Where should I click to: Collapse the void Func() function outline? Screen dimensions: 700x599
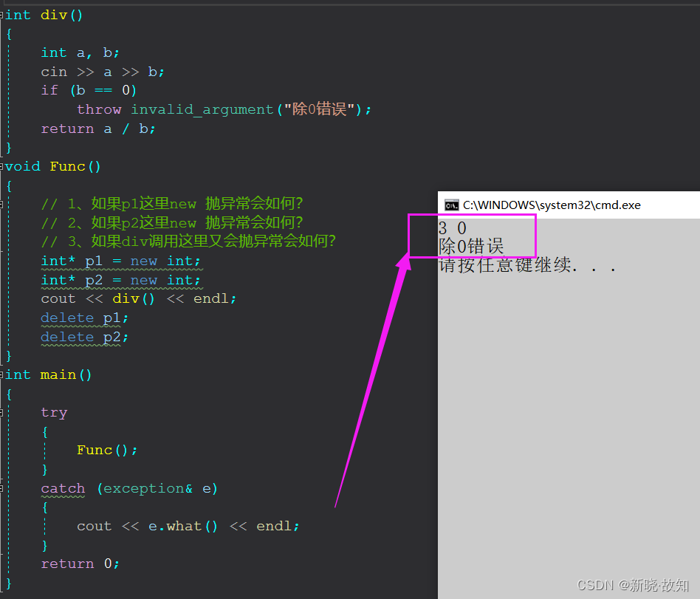[x=1, y=167]
